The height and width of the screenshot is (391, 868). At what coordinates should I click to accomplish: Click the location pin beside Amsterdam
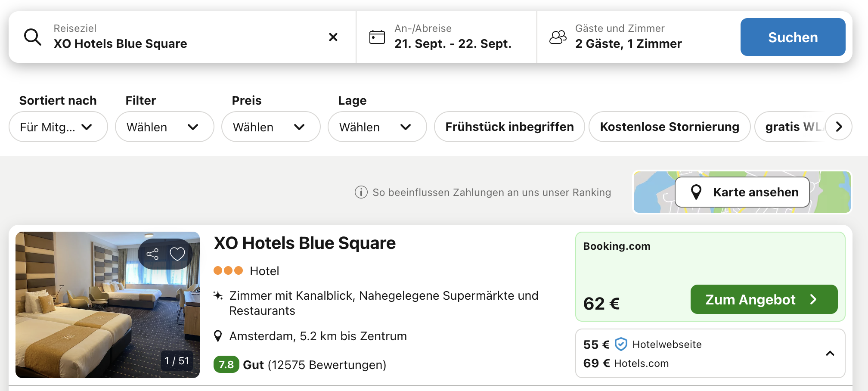(x=218, y=336)
